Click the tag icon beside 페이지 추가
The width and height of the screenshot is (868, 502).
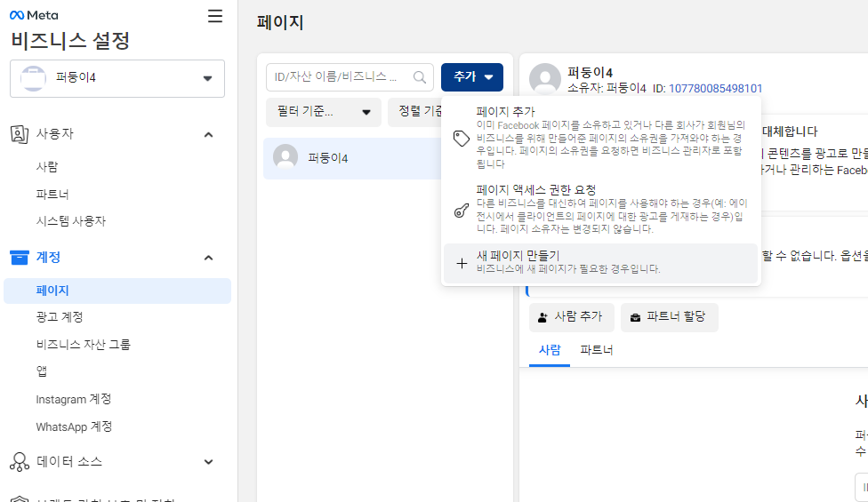click(x=461, y=139)
